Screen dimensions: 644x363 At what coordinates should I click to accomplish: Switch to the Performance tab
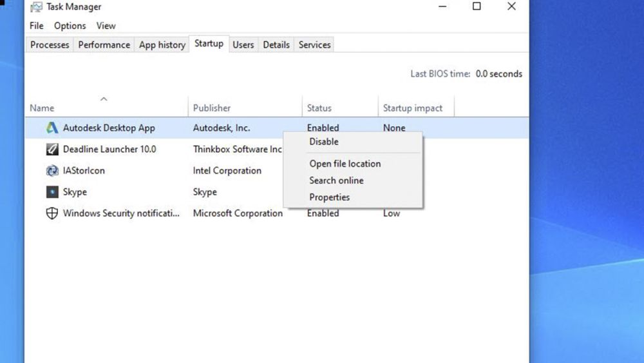click(x=104, y=44)
